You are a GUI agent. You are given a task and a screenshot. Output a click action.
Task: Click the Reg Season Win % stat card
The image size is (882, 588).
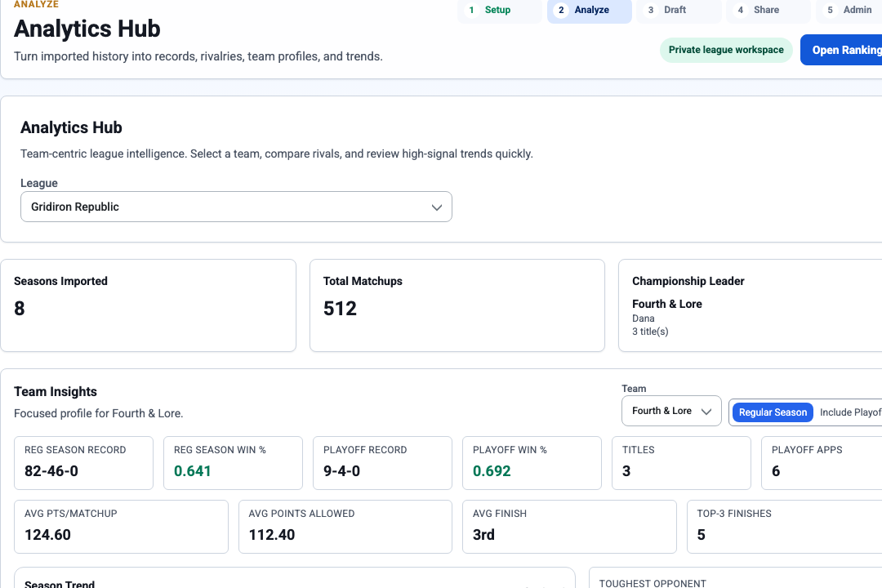click(233, 463)
